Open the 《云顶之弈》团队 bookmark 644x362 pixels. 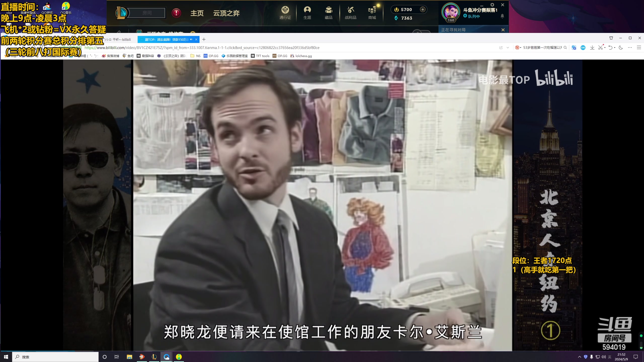coord(172,56)
